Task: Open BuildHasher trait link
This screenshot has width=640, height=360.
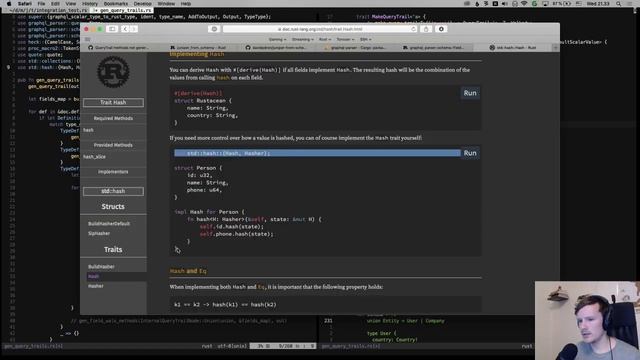Action: coord(101,267)
